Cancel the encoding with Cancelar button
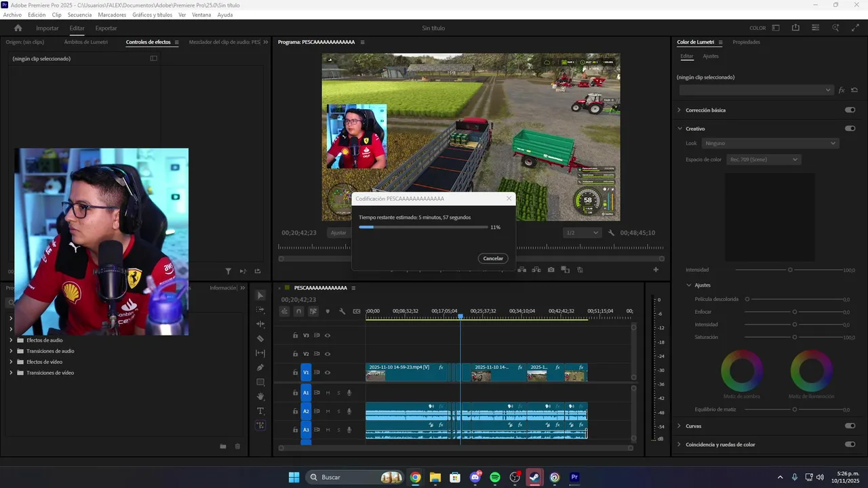 pyautogui.click(x=493, y=258)
